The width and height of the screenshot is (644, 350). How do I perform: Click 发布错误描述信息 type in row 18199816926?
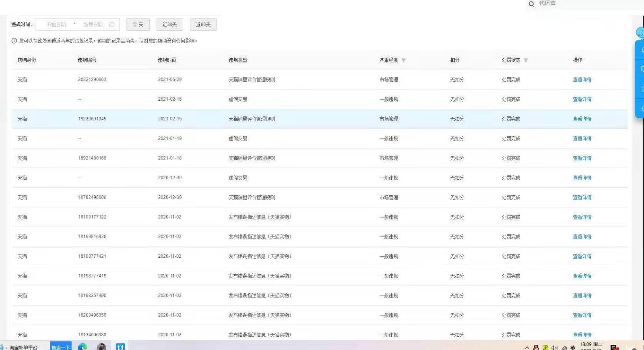(260, 237)
